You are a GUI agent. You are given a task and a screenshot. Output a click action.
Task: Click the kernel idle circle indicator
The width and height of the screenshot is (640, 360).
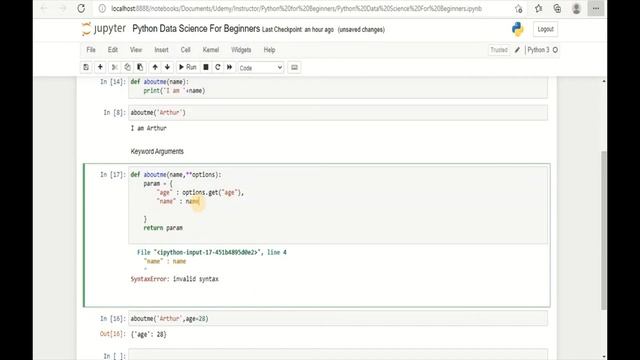click(x=555, y=50)
